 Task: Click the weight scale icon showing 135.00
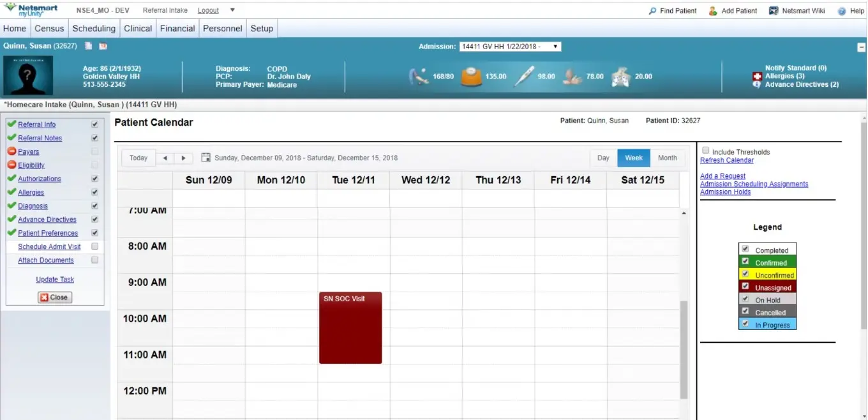point(470,75)
